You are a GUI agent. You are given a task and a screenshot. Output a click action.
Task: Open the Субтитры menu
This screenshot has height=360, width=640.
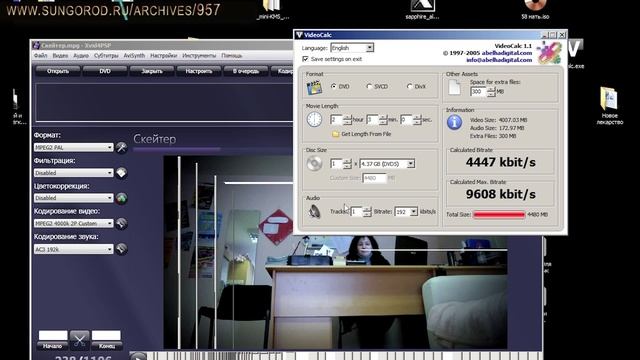click(x=106, y=56)
